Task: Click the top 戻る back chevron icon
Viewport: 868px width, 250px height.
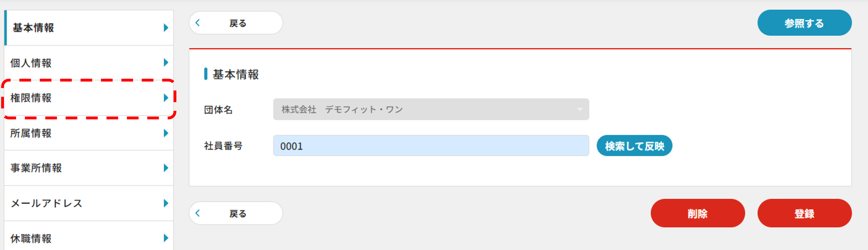Action: 198,23
